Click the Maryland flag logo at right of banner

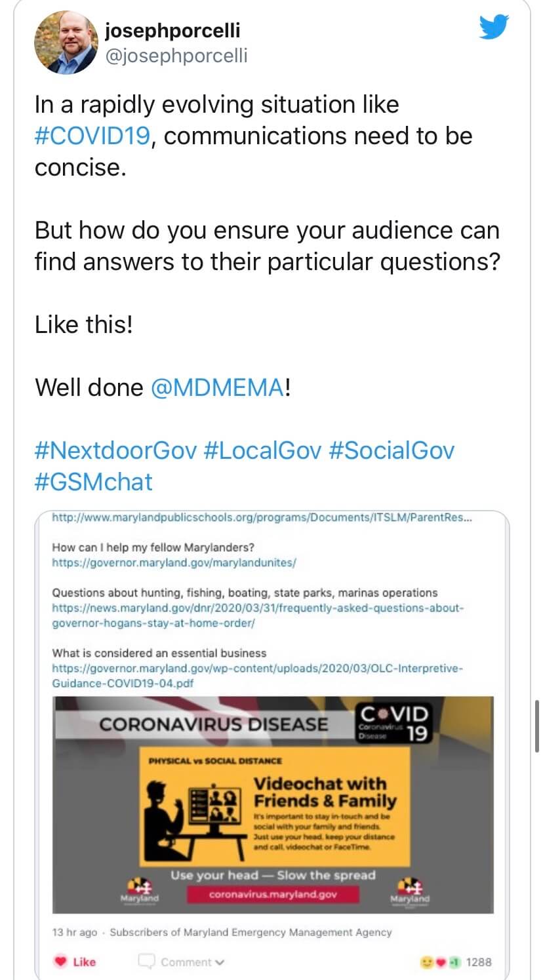(411, 890)
